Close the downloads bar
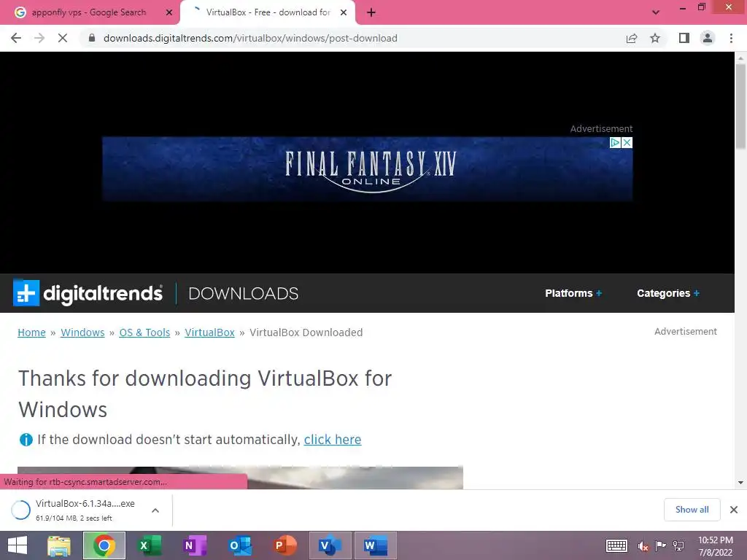The width and height of the screenshot is (747, 560). pyautogui.click(x=734, y=510)
